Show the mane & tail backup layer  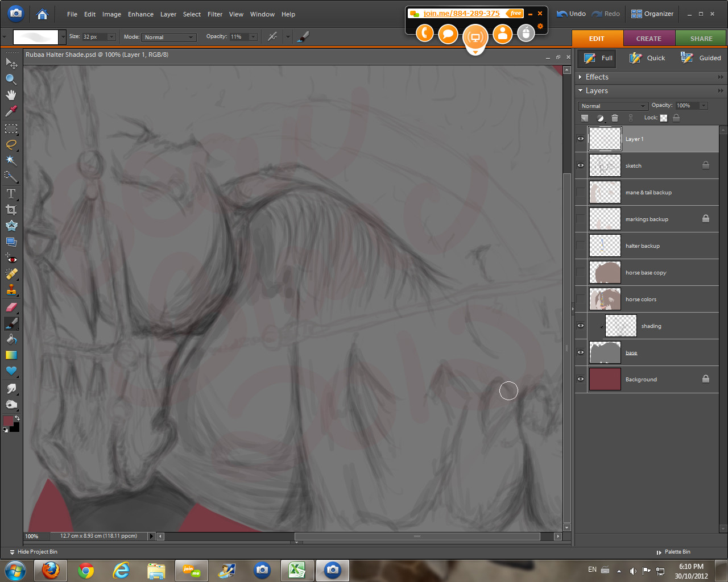pyautogui.click(x=581, y=192)
